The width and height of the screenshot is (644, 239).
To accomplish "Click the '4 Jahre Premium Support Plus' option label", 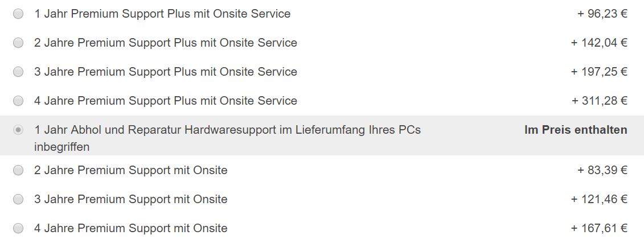I will pyautogui.click(x=166, y=101).
